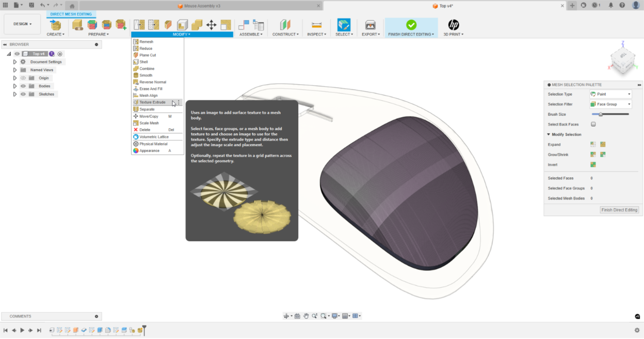Select Remesh from the Modify menu
This screenshot has width=644, height=339.
157,42
